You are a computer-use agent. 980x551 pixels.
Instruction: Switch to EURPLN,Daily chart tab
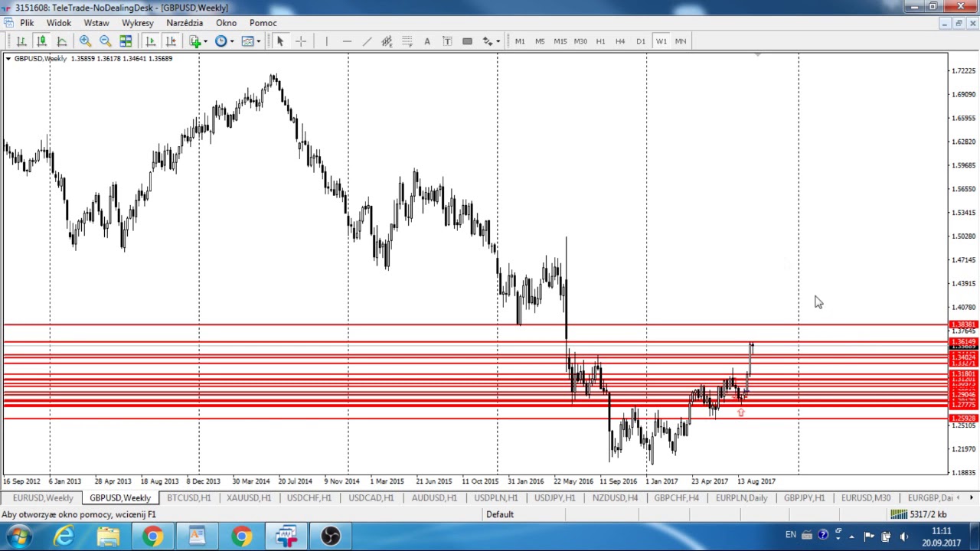click(742, 498)
